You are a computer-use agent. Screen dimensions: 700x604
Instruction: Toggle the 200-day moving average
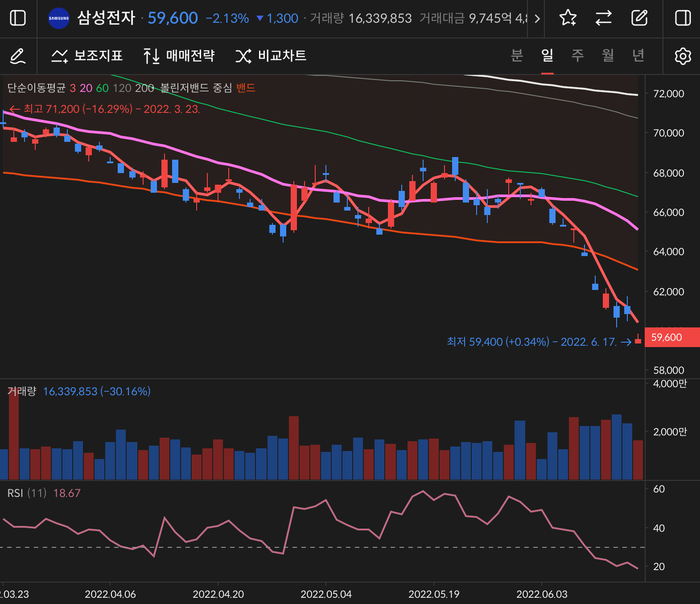click(x=144, y=88)
